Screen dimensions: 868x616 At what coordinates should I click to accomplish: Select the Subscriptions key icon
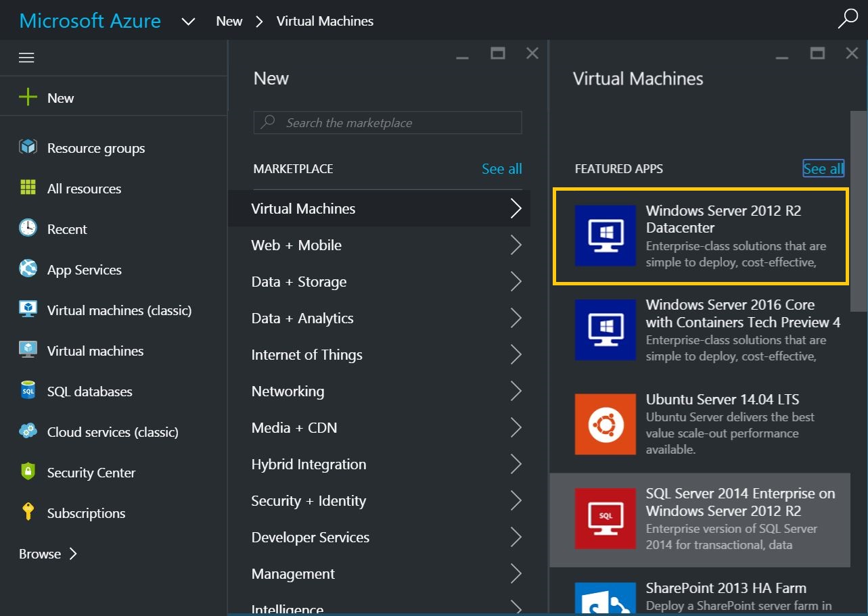[27, 513]
